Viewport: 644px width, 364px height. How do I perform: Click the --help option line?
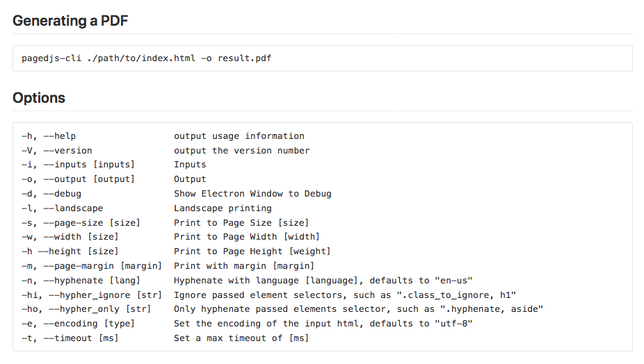pyautogui.click(x=49, y=136)
